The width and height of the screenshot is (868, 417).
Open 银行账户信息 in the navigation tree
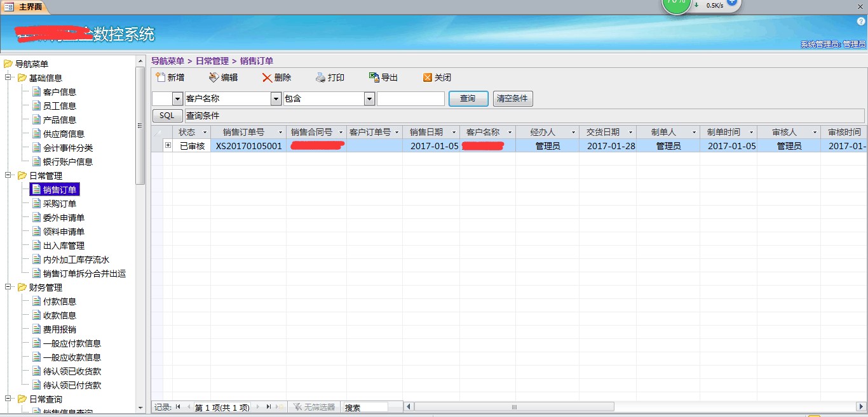[68, 162]
